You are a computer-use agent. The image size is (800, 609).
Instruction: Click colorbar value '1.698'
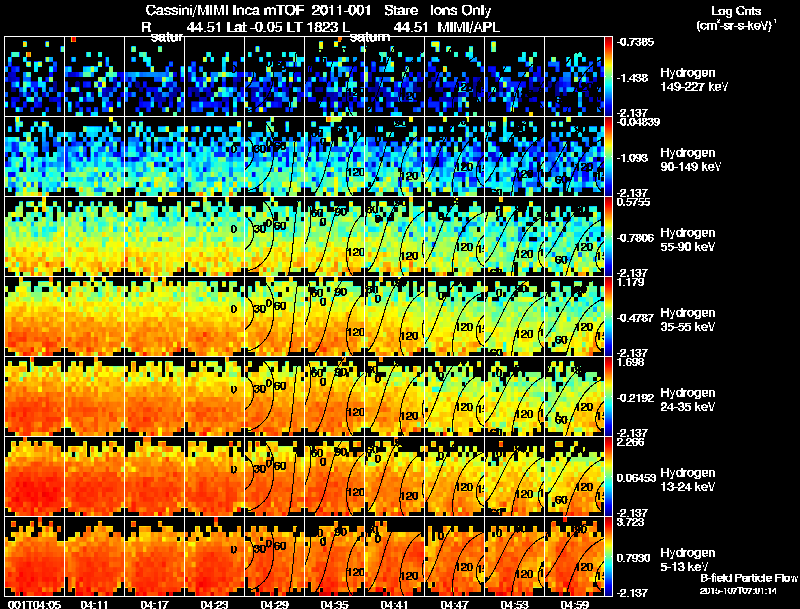coord(631,362)
